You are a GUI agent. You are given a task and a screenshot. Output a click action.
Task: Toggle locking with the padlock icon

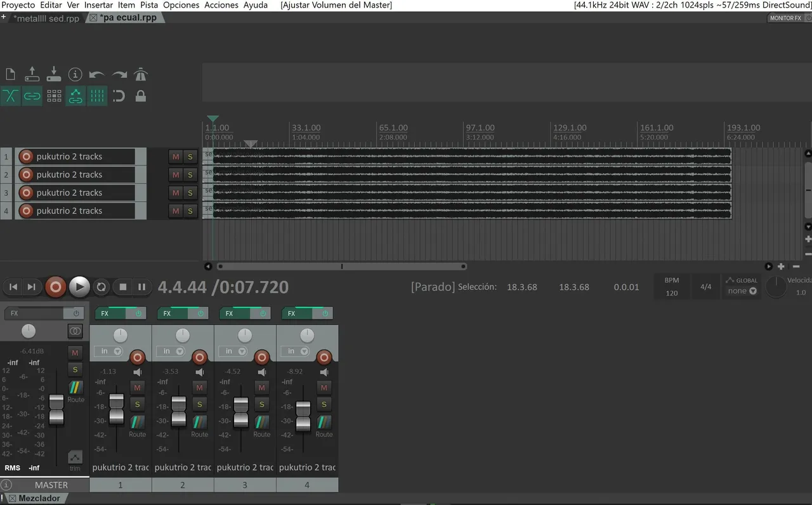141,96
